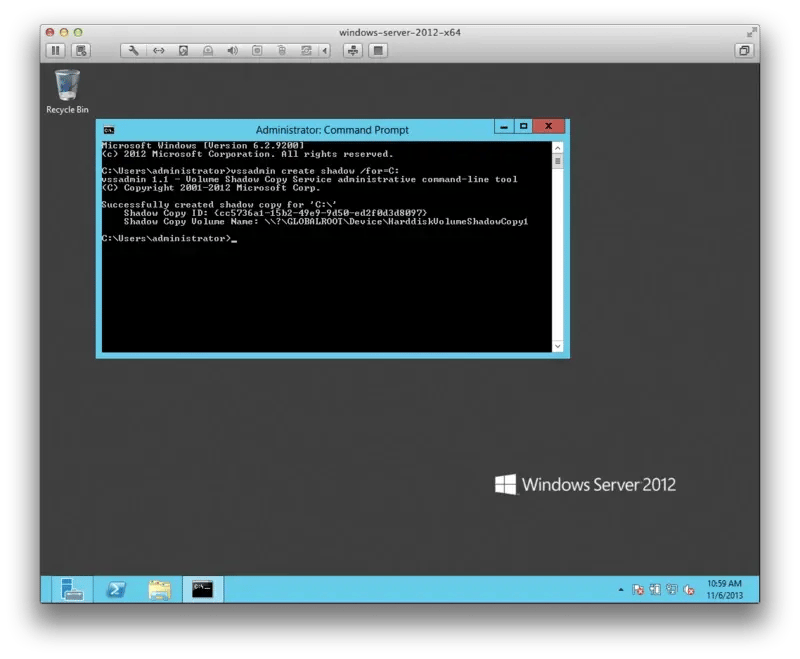The image size is (800, 659).
Task: Click the hard disk device icon
Action: pos(183,50)
